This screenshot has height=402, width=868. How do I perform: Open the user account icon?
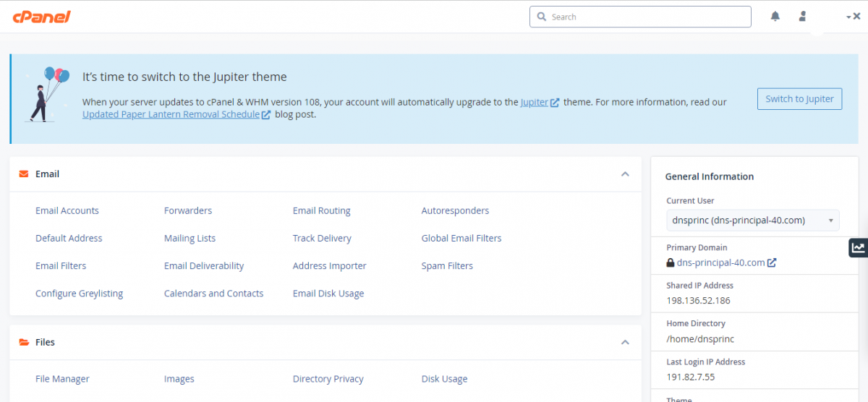tap(802, 17)
